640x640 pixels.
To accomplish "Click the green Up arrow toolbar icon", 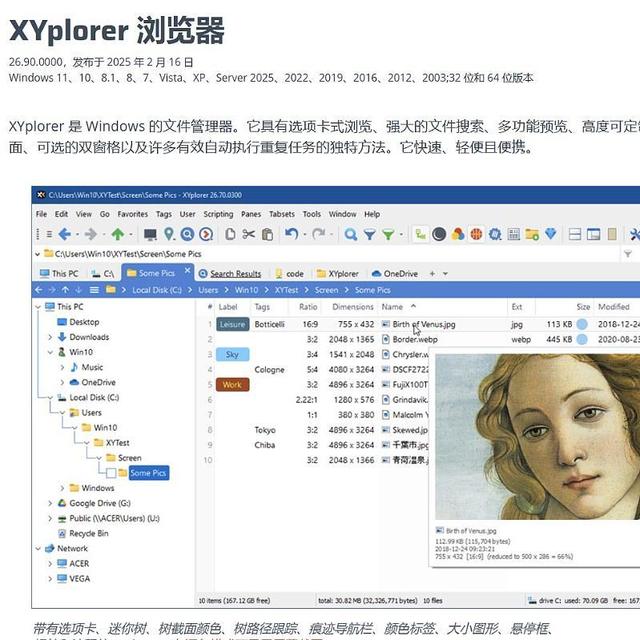I will (x=118, y=234).
